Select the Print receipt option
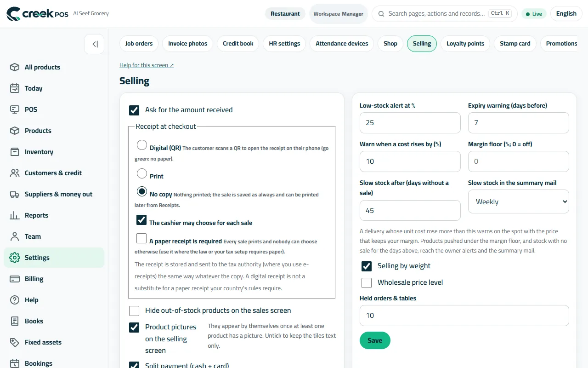Image resolution: width=588 pixels, height=368 pixels. click(x=142, y=173)
